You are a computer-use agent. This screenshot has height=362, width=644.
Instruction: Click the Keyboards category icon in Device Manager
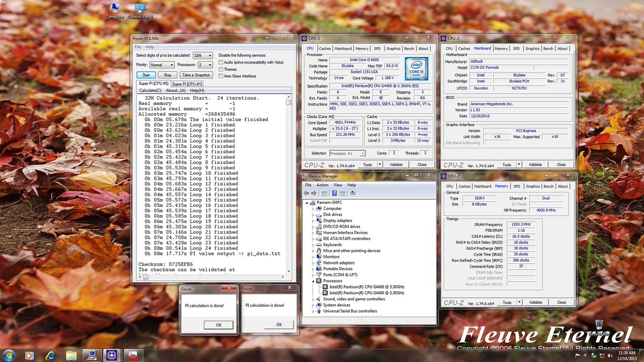pos(319,245)
